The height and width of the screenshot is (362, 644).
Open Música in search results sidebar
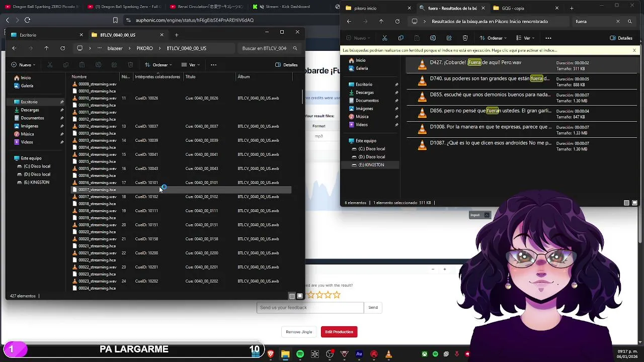[362, 117]
